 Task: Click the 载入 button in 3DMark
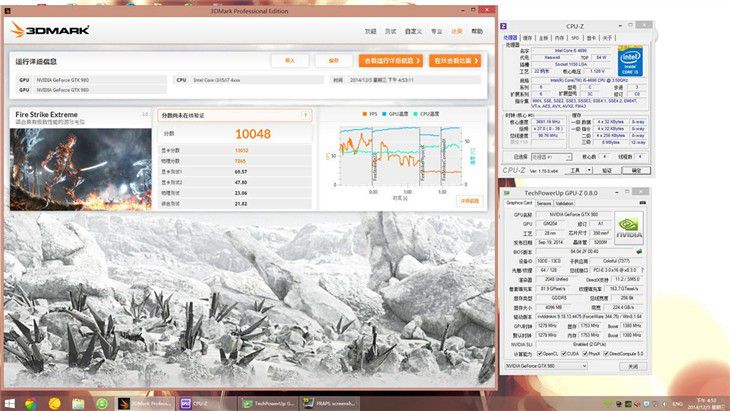tap(290, 61)
